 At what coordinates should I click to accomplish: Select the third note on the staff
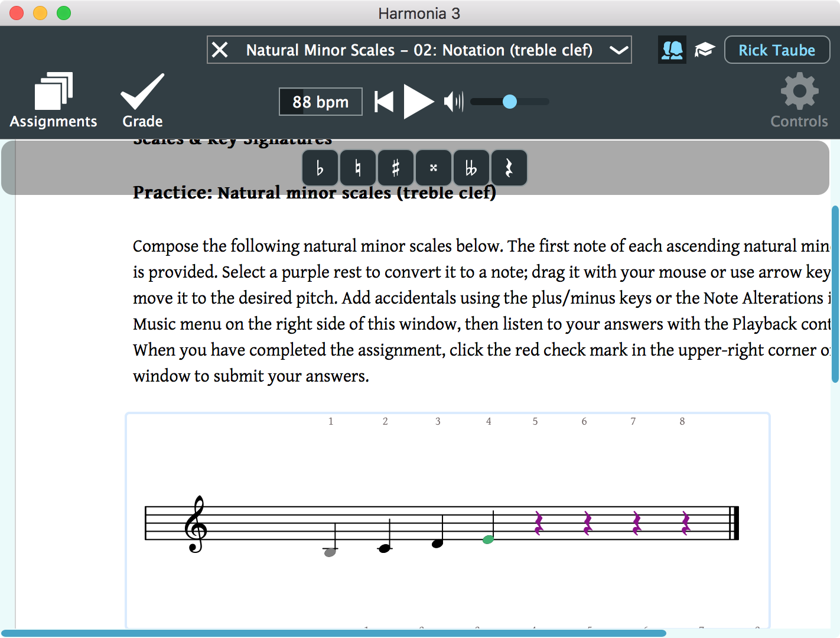[437, 543]
